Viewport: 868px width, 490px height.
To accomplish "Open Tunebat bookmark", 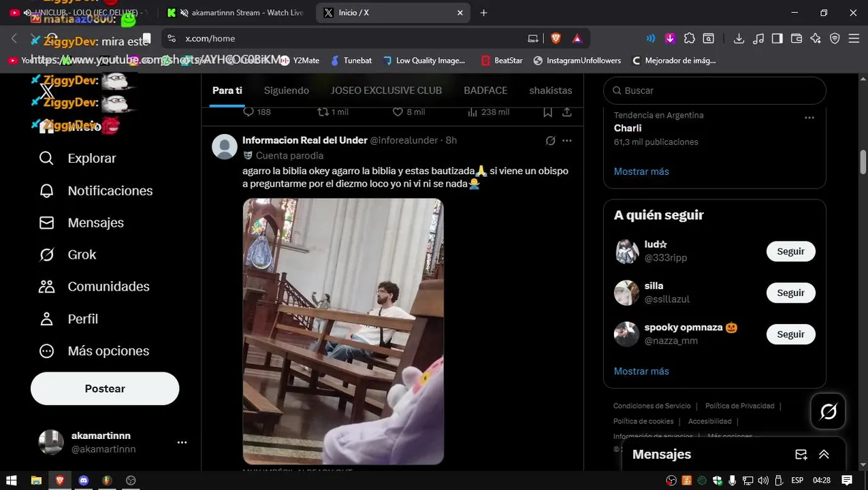I will [x=351, y=61].
